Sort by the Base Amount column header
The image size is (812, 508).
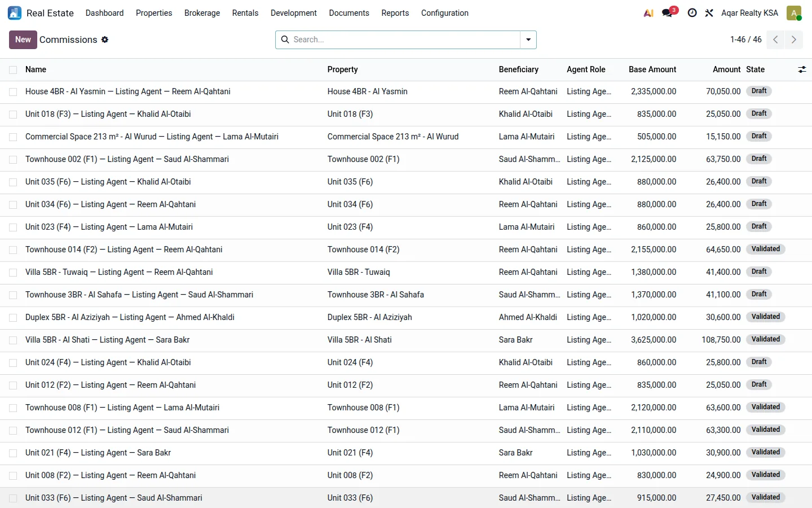coord(652,69)
